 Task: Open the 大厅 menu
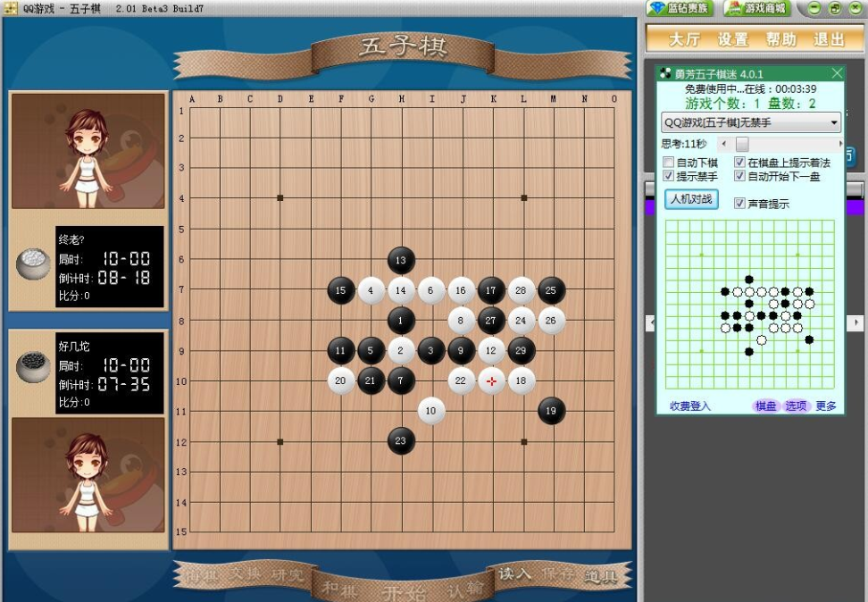point(684,39)
